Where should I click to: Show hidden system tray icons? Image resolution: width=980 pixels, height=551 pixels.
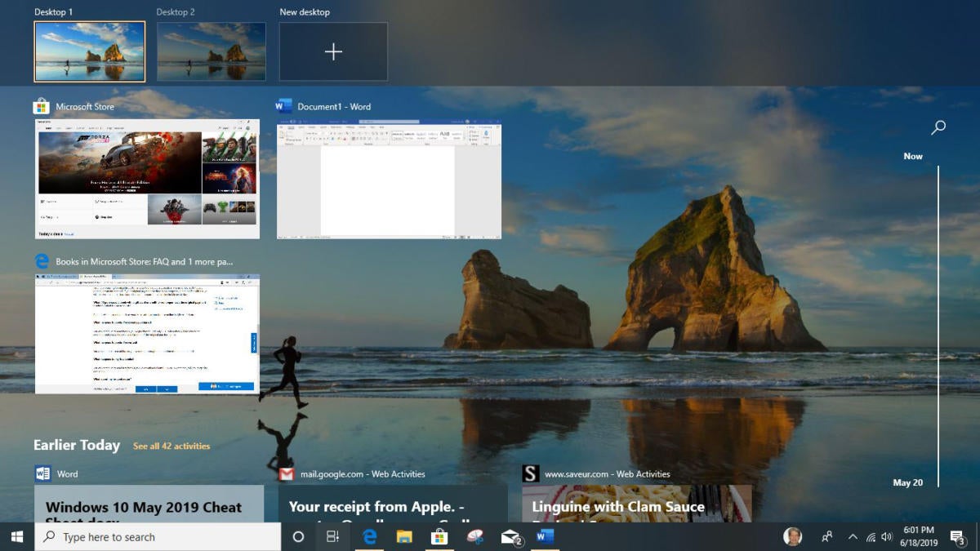[853, 536]
